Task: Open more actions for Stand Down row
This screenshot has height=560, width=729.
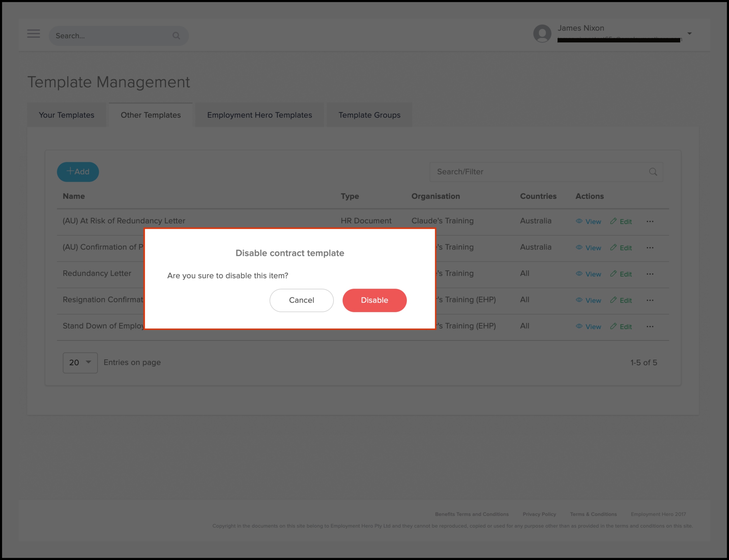Action: 650,327
